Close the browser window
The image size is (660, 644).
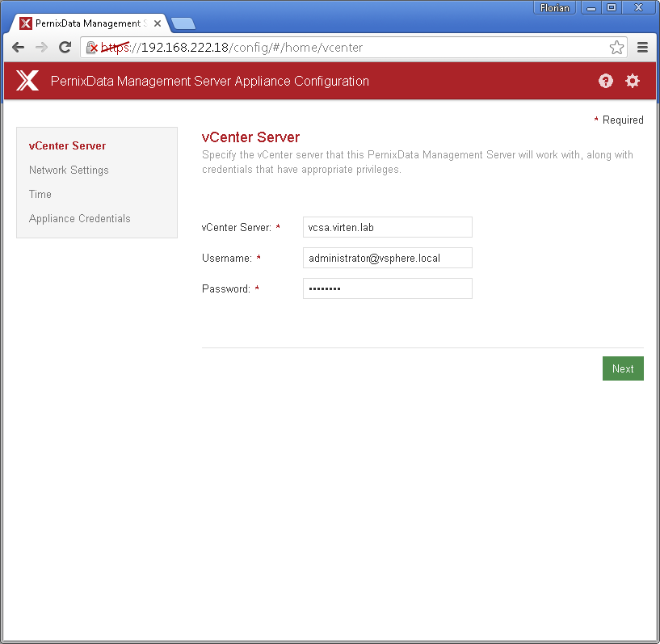click(638, 7)
